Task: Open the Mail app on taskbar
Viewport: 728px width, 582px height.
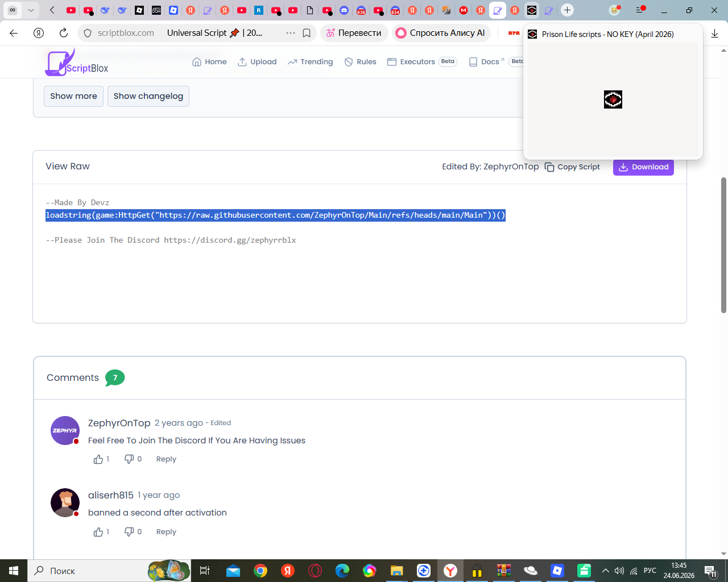Action: point(233,571)
